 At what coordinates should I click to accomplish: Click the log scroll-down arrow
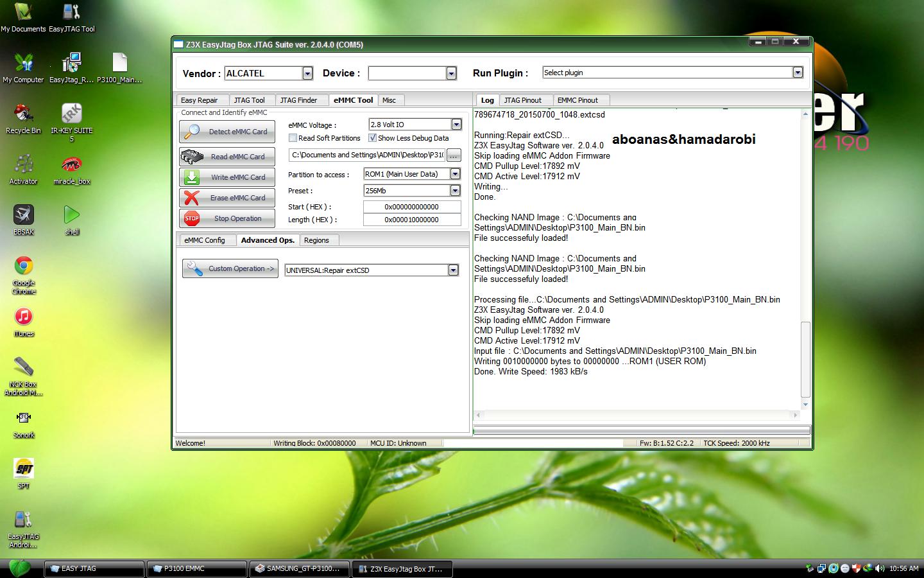805,405
